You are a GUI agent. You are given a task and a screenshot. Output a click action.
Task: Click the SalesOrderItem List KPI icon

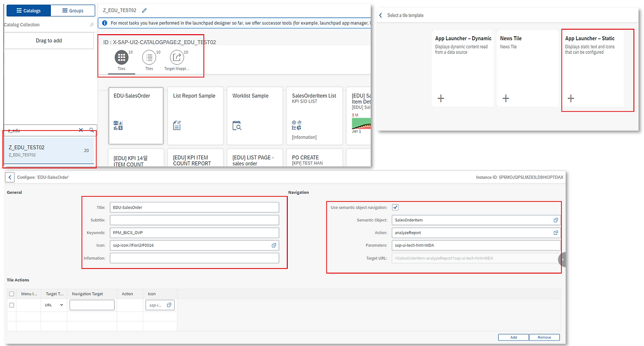[296, 125]
